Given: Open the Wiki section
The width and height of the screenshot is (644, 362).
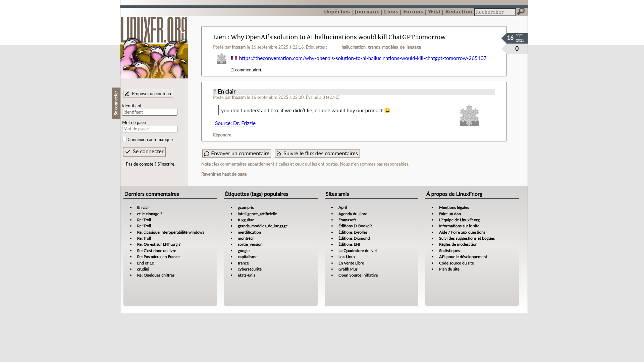Looking at the screenshot, I should [434, 12].
